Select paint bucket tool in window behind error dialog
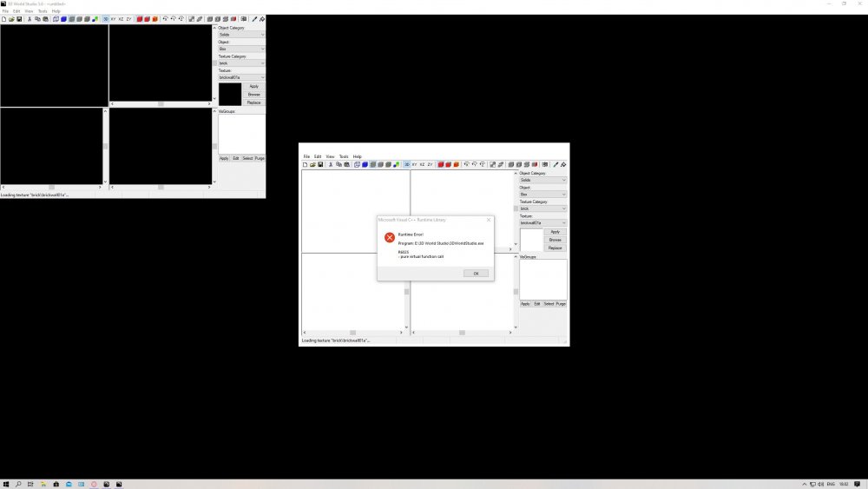This screenshot has width=868, height=489. tap(563, 164)
